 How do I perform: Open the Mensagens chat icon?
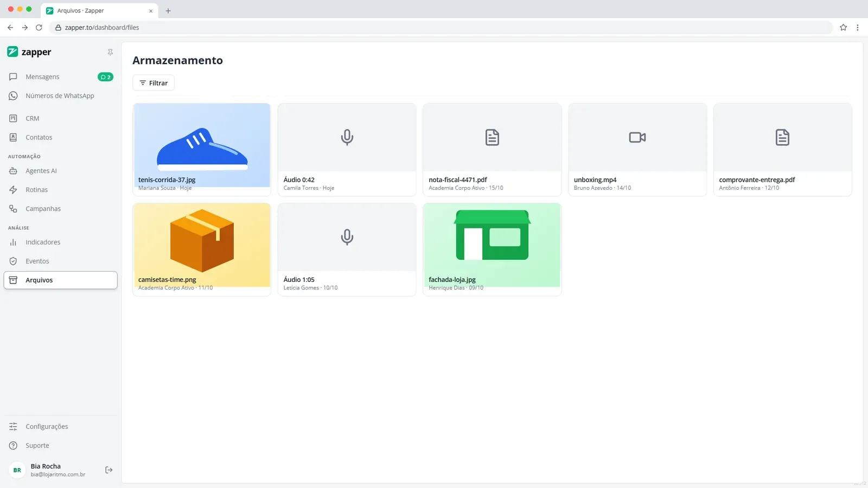pyautogui.click(x=13, y=77)
